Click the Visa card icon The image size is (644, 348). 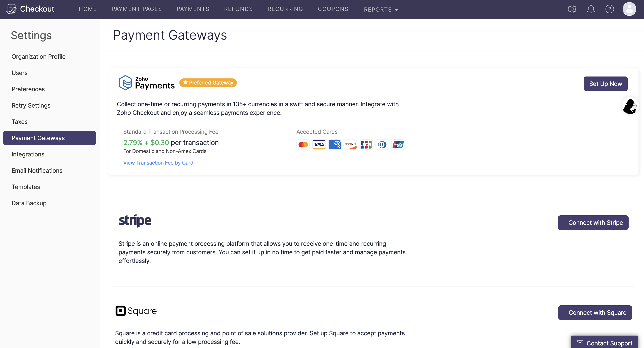pyautogui.click(x=319, y=144)
